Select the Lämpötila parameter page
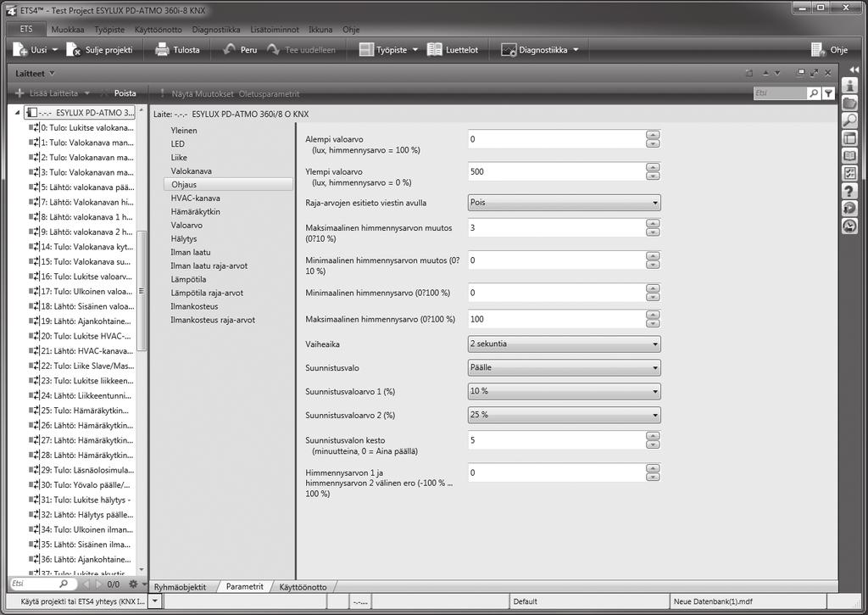 pos(188,279)
